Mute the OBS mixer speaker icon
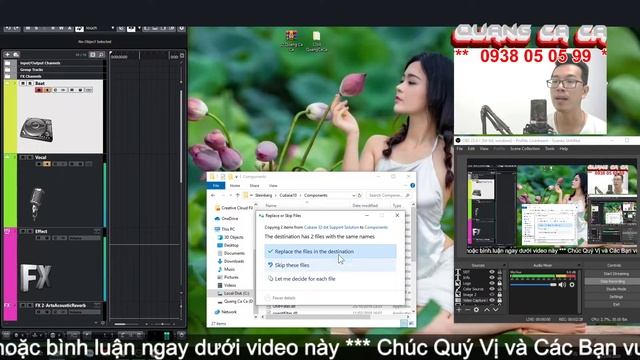This screenshot has height=360, width=640. point(562,284)
